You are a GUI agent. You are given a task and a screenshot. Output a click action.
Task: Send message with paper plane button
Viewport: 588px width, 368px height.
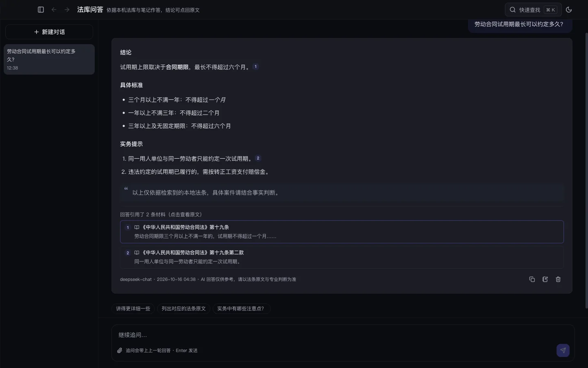coord(563,350)
